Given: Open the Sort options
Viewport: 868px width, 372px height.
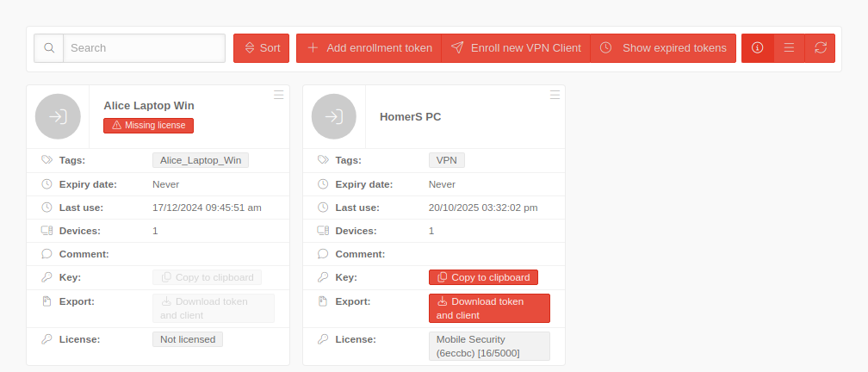Looking at the screenshot, I should pyautogui.click(x=261, y=48).
